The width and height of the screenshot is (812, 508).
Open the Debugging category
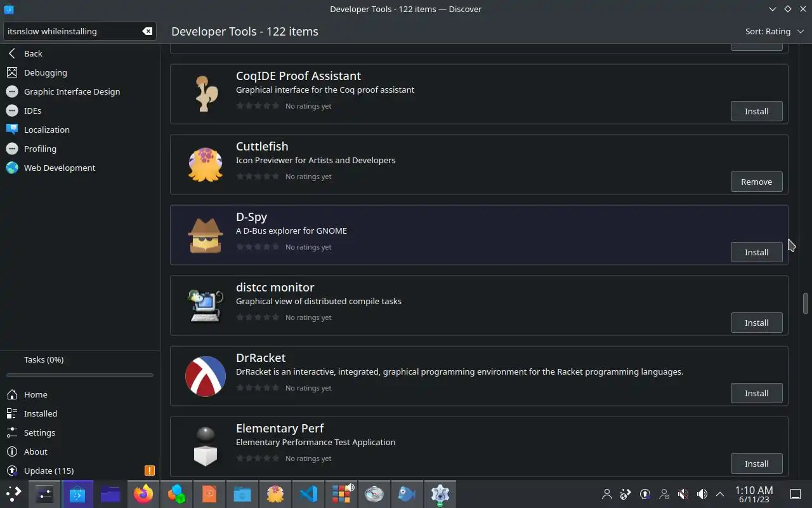point(80,72)
